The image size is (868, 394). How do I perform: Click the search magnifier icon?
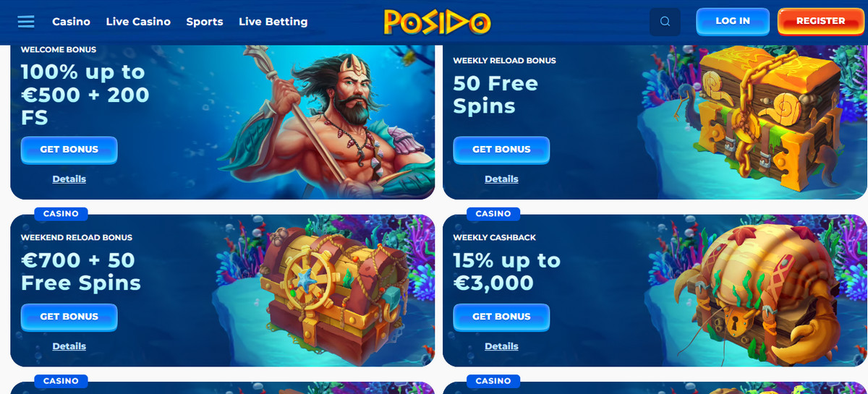pyautogui.click(x=665, y=22)
